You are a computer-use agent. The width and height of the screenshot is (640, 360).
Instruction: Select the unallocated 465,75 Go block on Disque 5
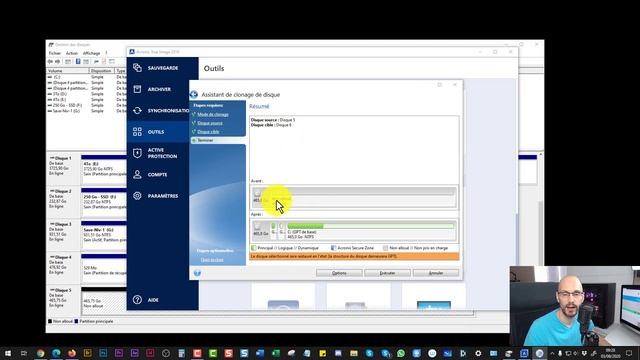tap(104, 302)
